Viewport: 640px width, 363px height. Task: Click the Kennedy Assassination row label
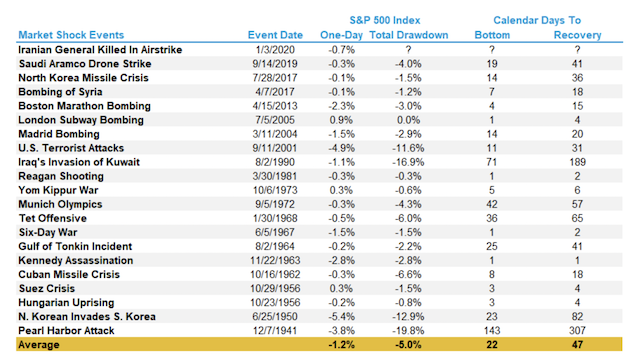[x=76, y=261]
